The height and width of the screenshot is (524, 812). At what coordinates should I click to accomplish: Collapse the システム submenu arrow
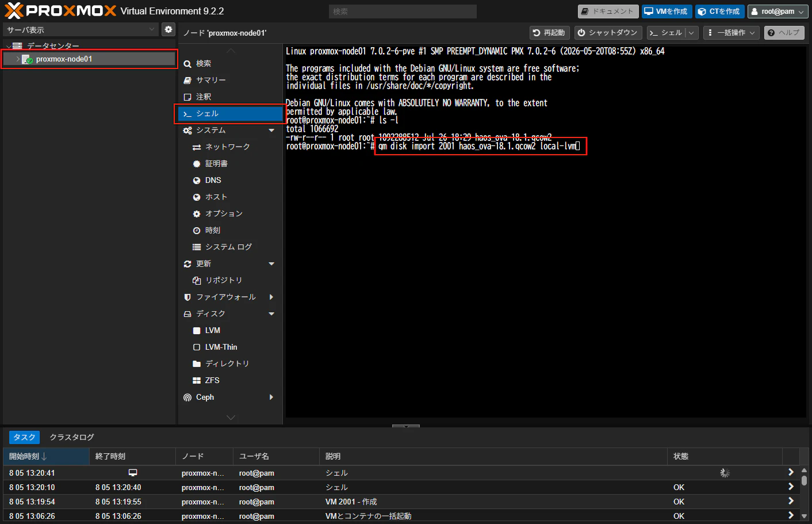(x=271, y=131)
